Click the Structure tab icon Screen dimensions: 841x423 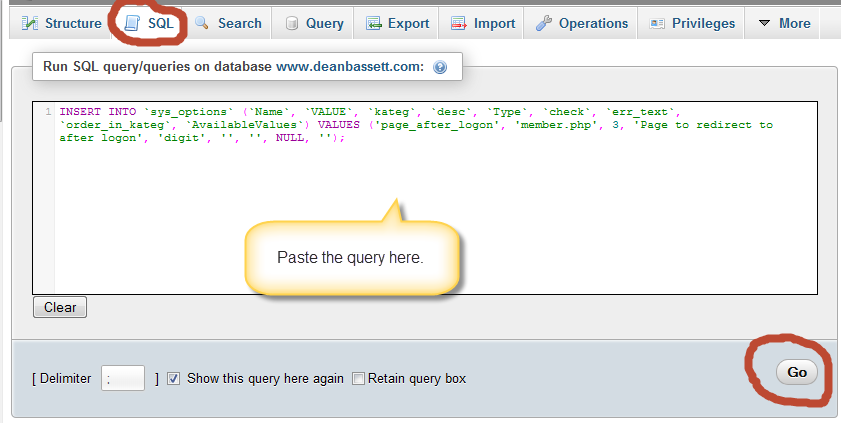point(29,23)
